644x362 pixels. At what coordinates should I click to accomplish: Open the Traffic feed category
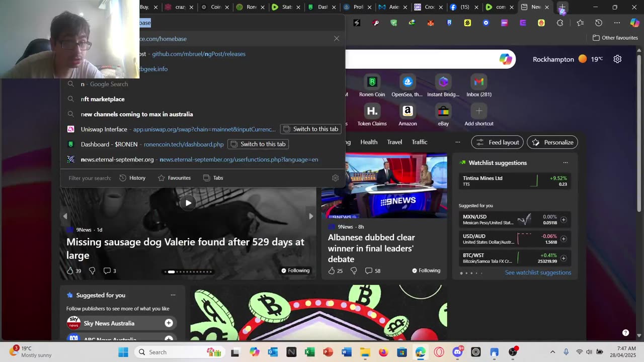click(420, 142)
